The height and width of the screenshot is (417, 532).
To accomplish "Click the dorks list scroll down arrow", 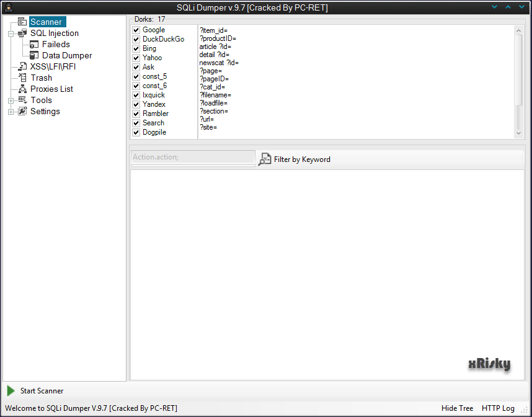I will point(518,133).
